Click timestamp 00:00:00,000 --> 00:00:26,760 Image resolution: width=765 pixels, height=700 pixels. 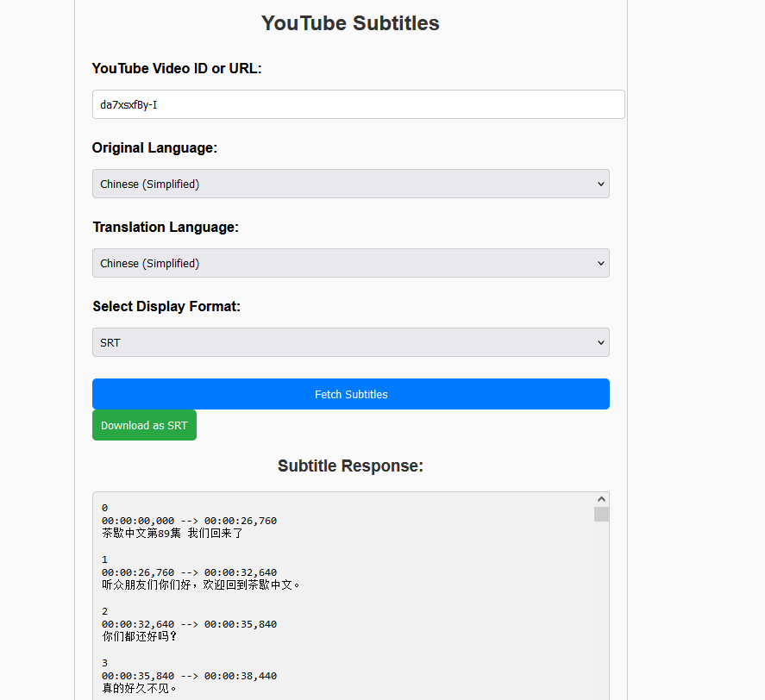coord(189,521)
